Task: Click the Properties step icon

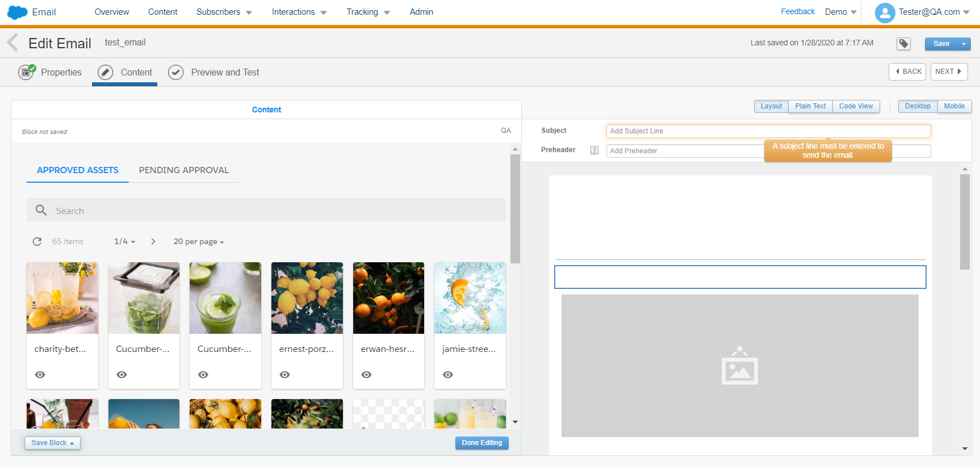Action: pos(27,72)
